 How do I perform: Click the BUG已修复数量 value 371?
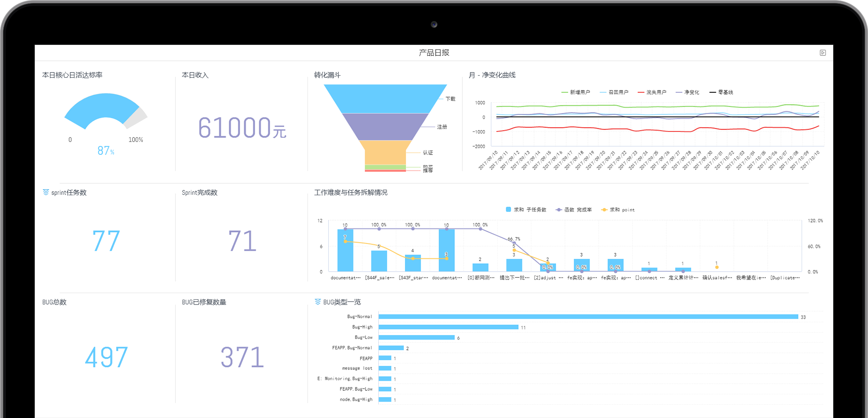(x=242, y=357)
